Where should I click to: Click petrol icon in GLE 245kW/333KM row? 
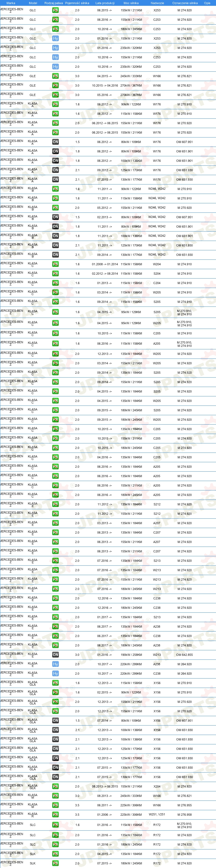(56, 76)
